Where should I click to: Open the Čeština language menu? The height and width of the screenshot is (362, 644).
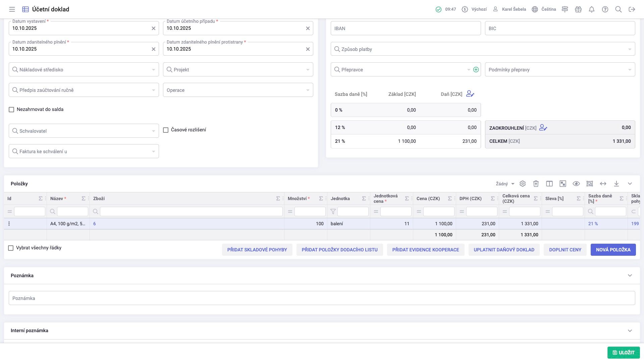[544, 9]
